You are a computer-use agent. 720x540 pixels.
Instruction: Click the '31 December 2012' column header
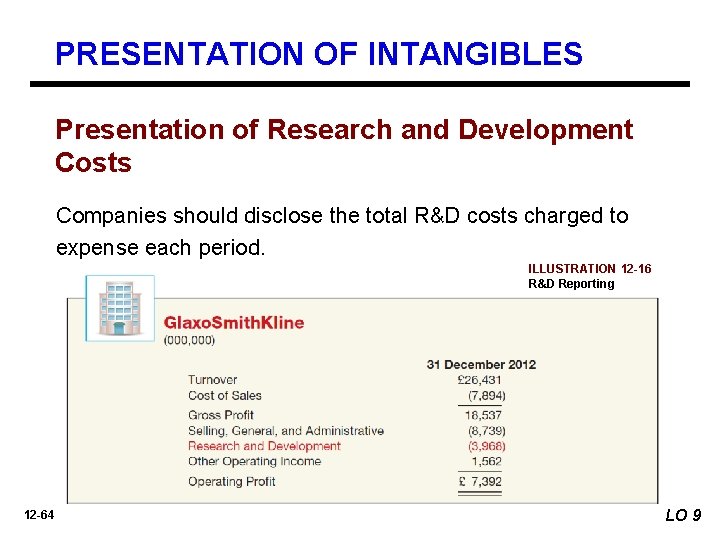[x=481, y=365]
